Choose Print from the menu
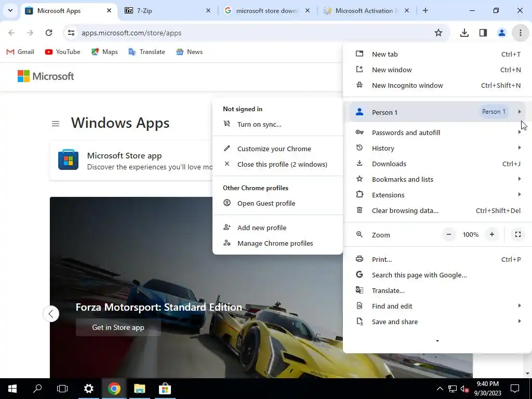 [x=437, y=260]
